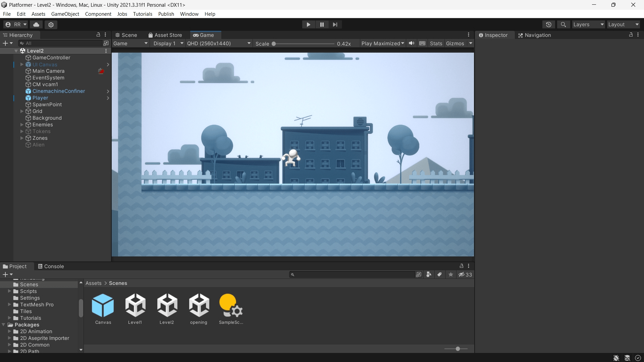Click the Assets breadcrumb in Project
644x362 pixels.
click(93, 283)
